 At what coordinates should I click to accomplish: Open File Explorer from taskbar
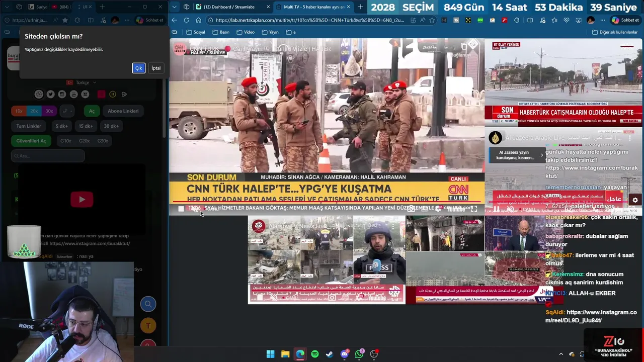pos(285,354)
